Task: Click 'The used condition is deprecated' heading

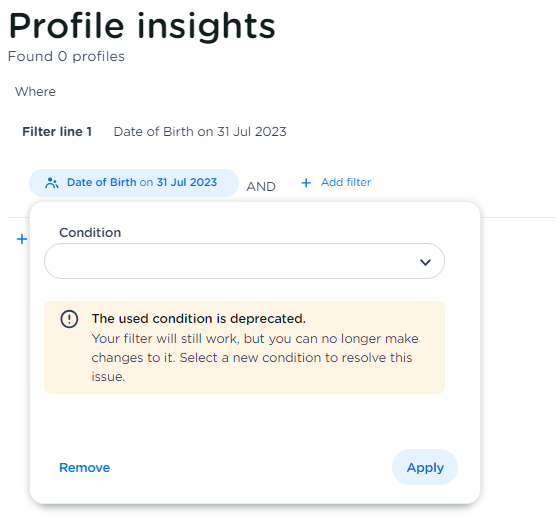Action: 199,318
